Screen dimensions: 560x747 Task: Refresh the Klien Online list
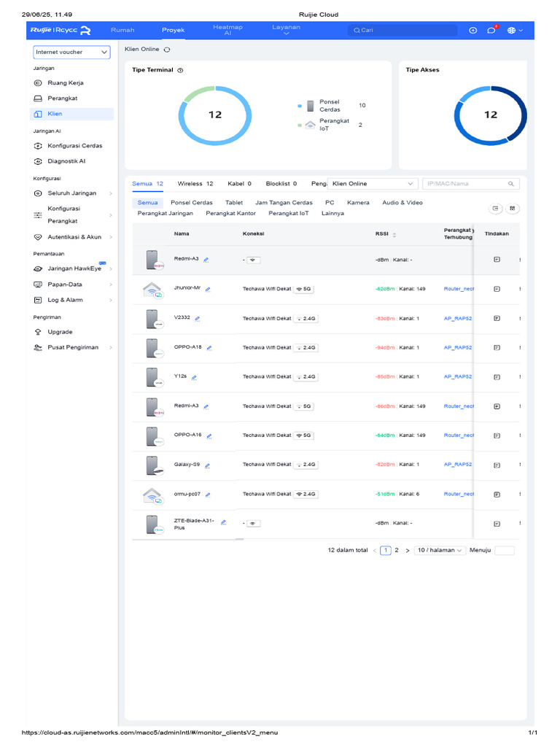(x=167, y=50)
